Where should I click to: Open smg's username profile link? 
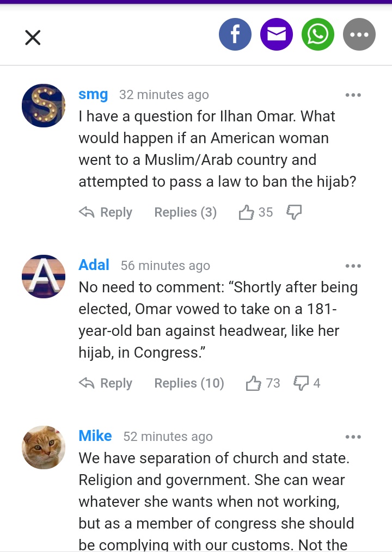tap(93, 94)
